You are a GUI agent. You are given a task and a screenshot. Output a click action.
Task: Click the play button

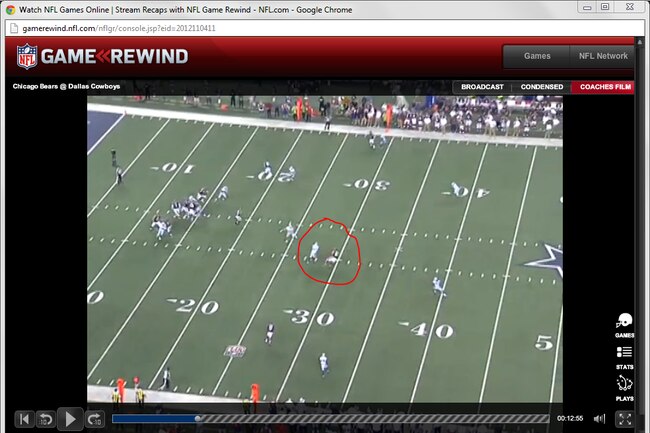click(70, 419)
